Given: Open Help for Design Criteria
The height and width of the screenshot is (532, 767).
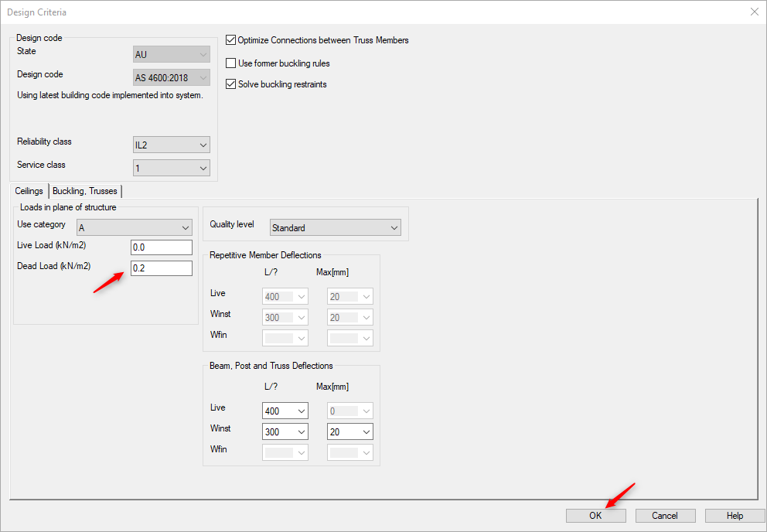Looking at the screenshot, I should pyautogui.click(x=735, y=516).
